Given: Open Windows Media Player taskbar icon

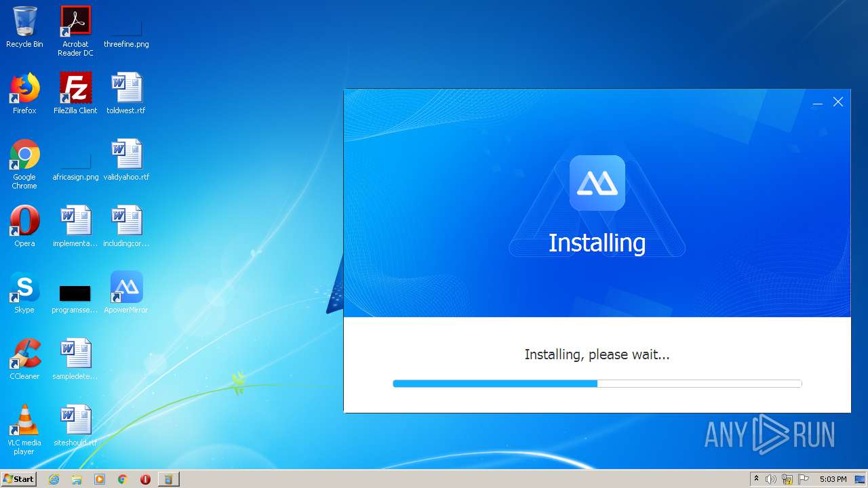Looking at the screenshot, I should (x=100, y=479).
